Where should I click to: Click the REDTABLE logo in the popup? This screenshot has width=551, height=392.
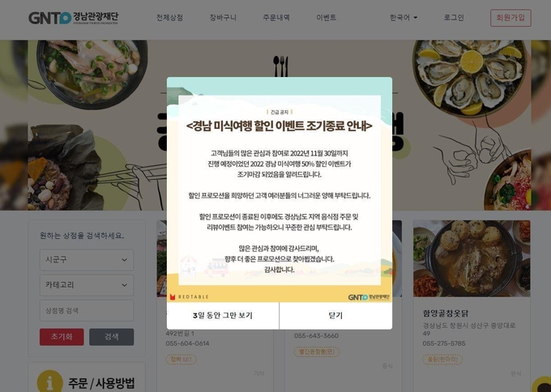[x=189, y=297]
